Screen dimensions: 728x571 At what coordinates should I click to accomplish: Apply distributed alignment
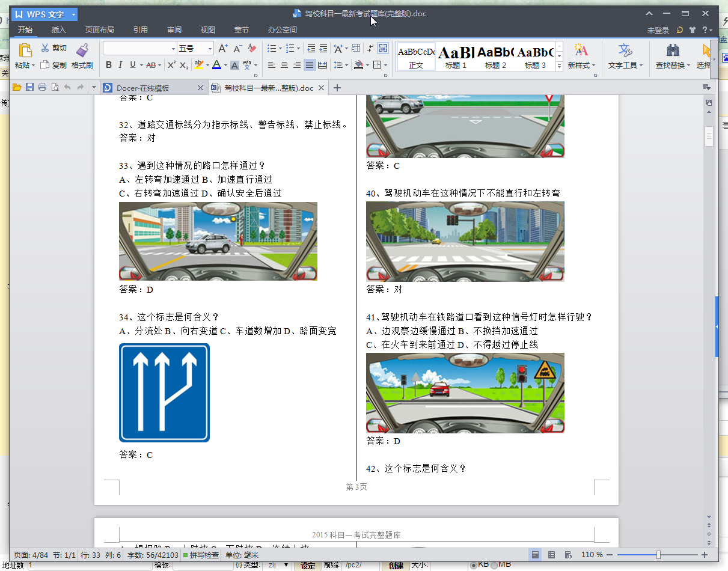[x=322, y=65]
